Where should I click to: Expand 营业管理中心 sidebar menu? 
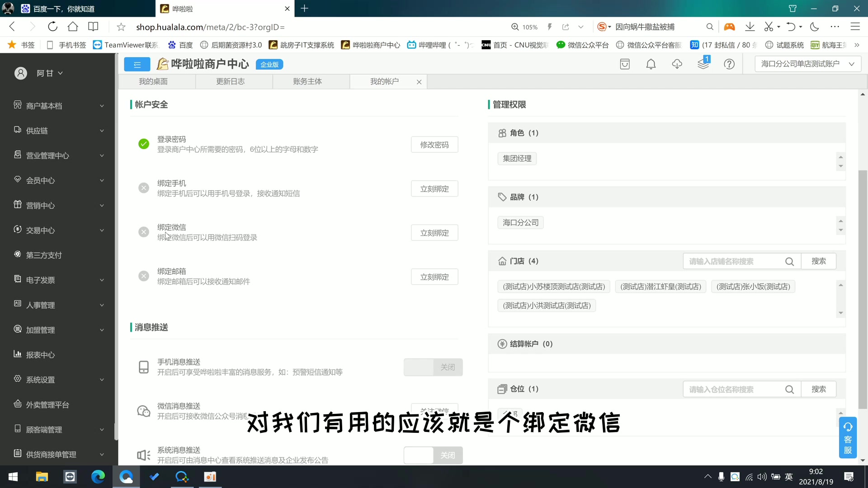tap(59, 155)
